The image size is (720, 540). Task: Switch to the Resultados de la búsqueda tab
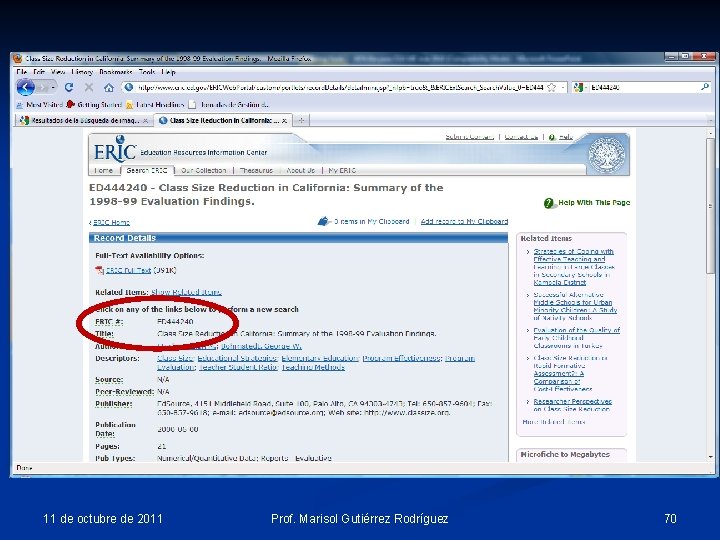[84, 120]
